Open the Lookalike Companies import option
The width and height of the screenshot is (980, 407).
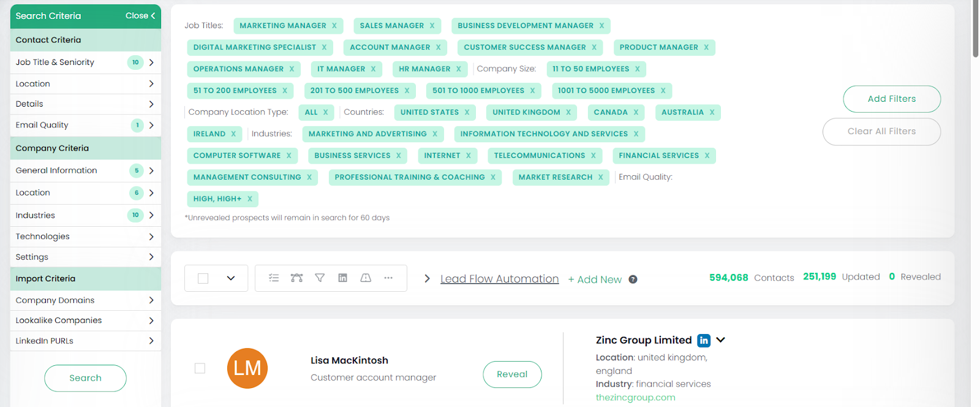tap(85, 321)
